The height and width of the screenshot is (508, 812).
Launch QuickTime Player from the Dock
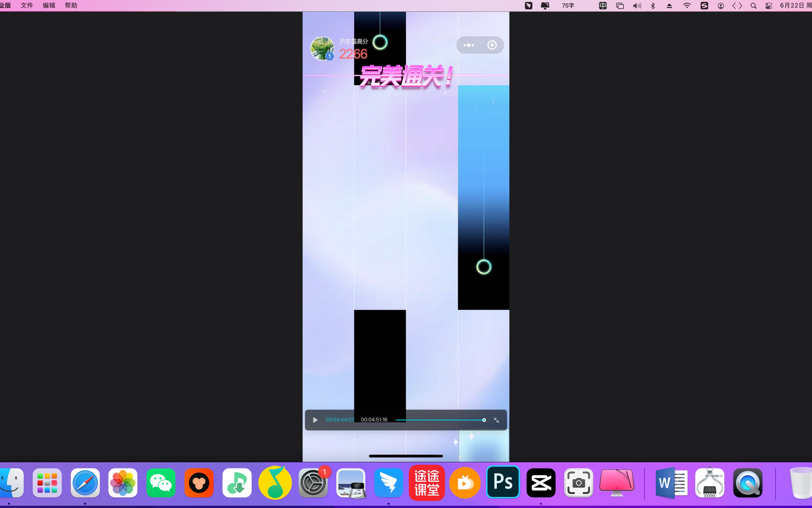(748, 483)
